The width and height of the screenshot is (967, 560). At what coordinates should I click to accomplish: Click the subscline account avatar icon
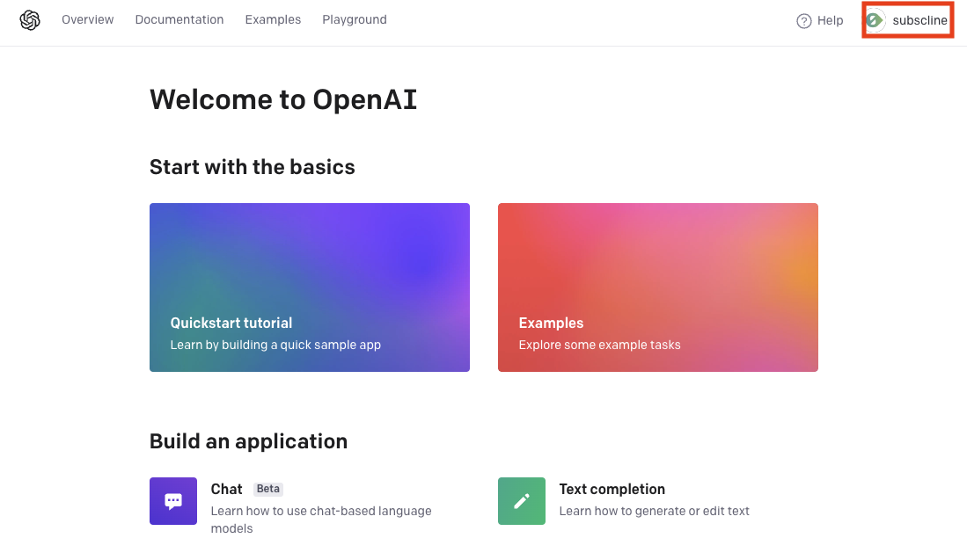(x=875, y=20)
